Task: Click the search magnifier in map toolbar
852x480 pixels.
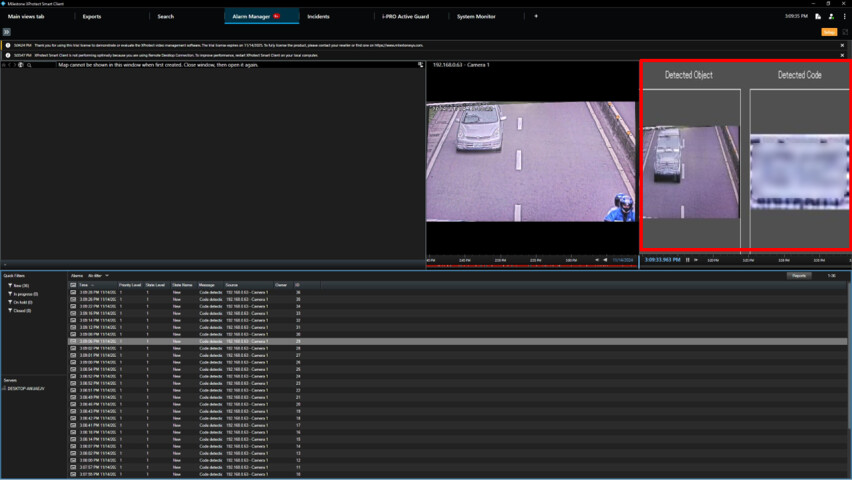Action: click(x=29, y=65)
